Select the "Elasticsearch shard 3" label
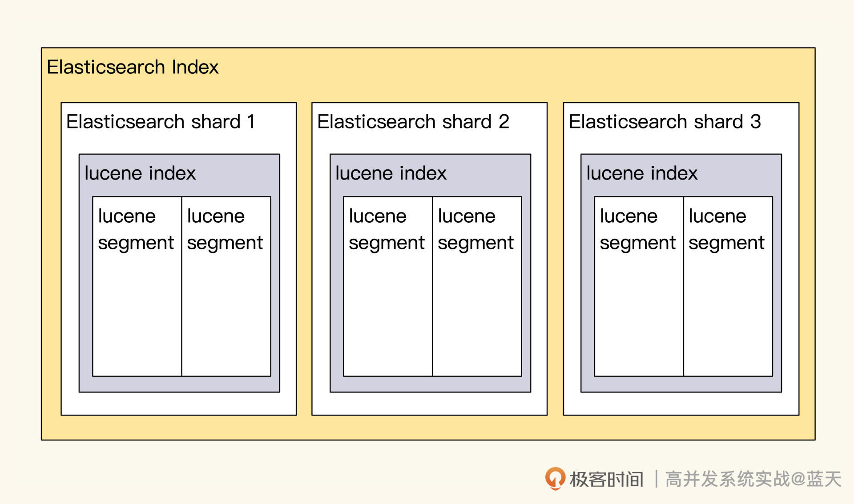 click(665, 121)
